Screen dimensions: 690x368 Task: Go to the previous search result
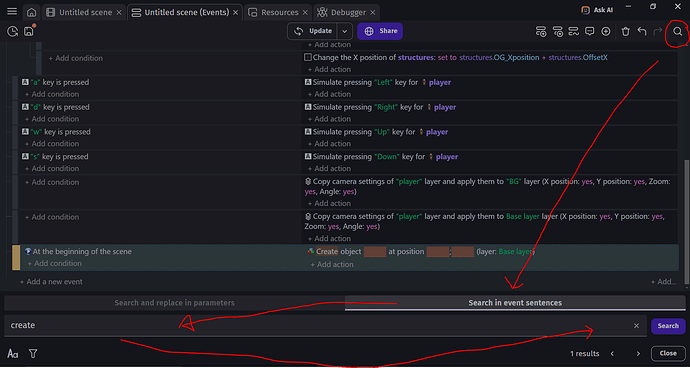point(612,353)
